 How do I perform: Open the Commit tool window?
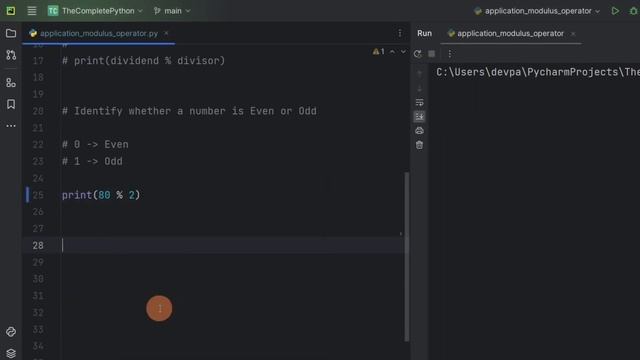11,55
